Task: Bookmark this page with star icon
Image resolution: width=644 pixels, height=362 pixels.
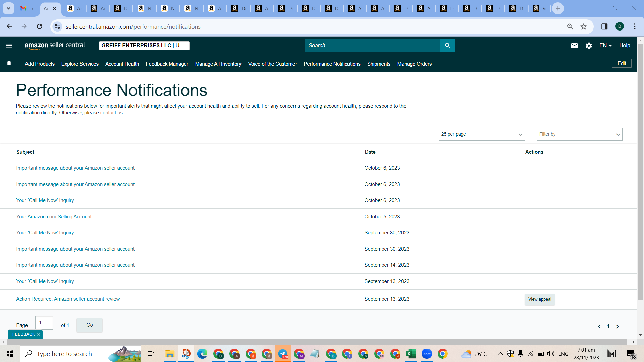Action: [x=584, y=26]
